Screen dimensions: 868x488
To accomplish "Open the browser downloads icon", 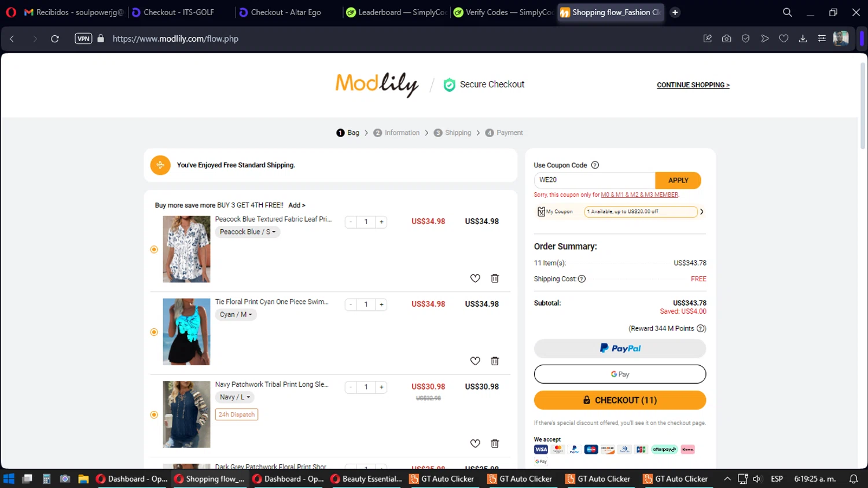I will click(803, 39).
